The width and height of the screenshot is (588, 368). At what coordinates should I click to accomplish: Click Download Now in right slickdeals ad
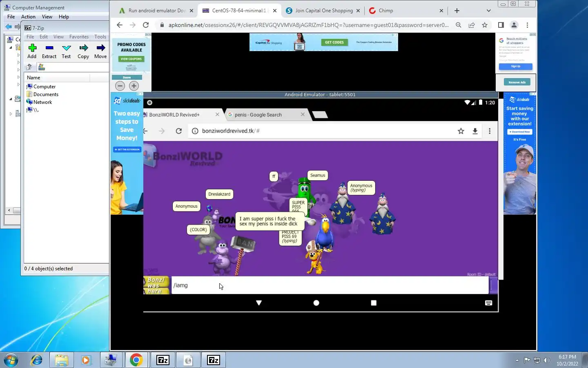(520, 132)
